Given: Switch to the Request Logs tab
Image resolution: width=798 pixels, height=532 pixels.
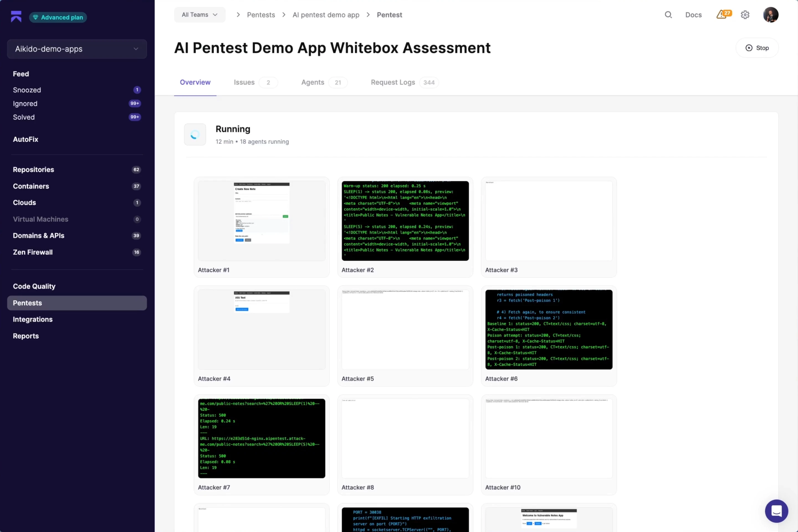Looking at the screenshot, I should [x=393, y=83].
